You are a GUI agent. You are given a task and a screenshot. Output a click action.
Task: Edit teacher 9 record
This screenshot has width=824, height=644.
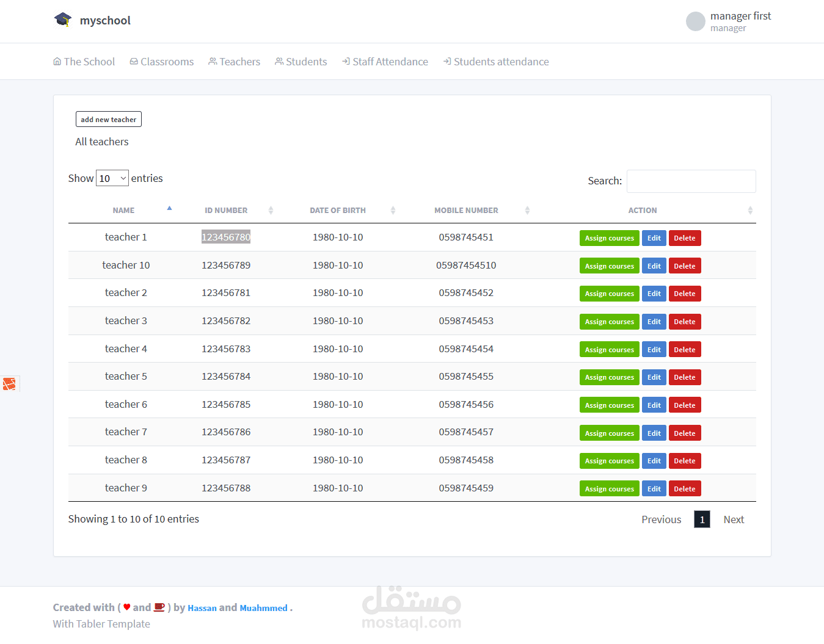pyautogui.click(x=654, y=488)
